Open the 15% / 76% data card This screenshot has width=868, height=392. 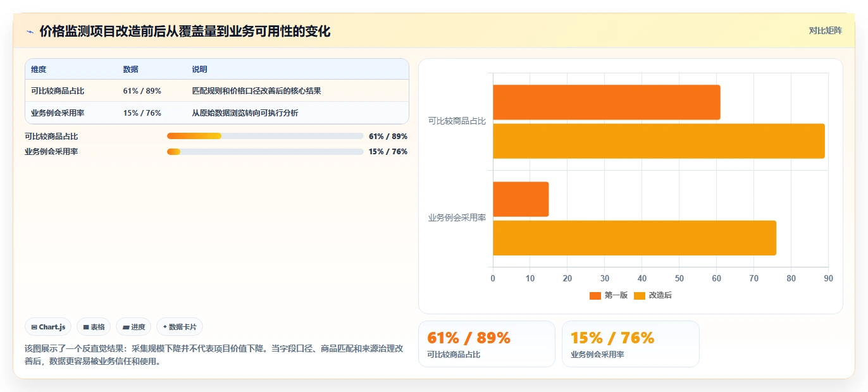631,344
